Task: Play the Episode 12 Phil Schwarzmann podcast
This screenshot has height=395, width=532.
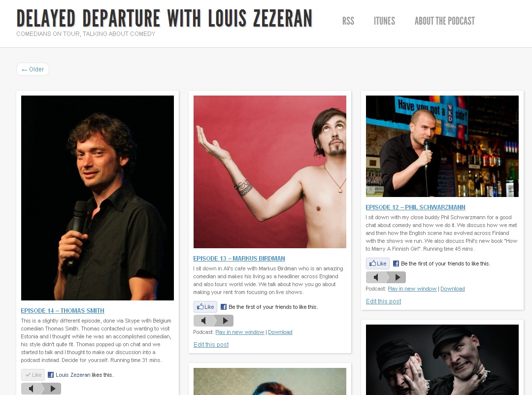Action: coord(398,277)
